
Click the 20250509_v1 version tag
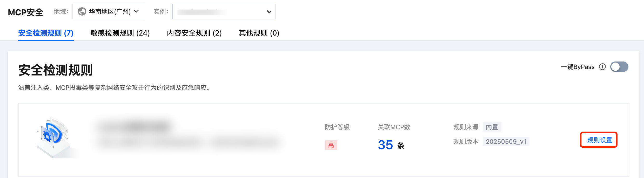[506, 141]
